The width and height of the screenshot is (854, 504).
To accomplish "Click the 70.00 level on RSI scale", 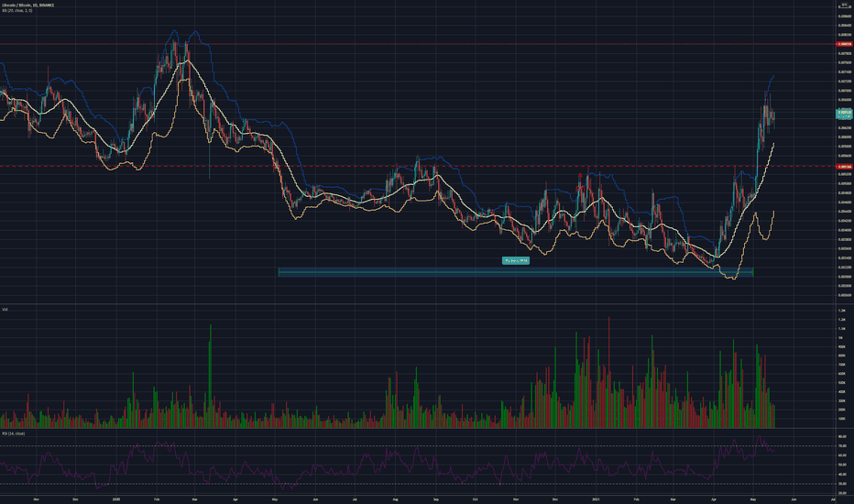I will point(842,446).
